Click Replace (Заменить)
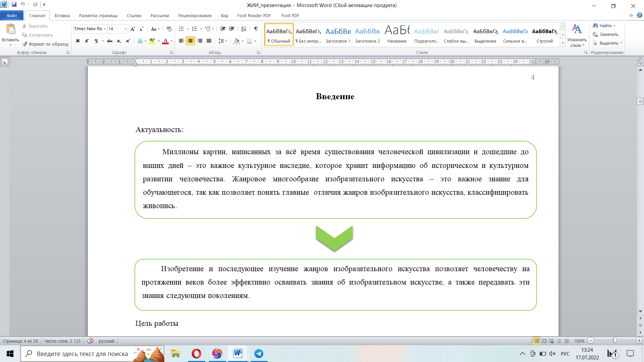 (605, 35)
